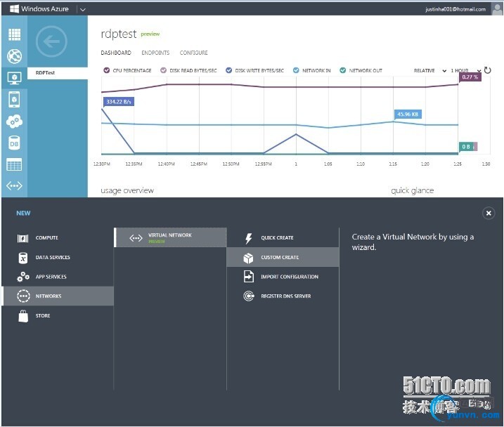The height and width of the screenshot is (427, 504).
Task: Open the RELATIVE display mode dropdown
Action: (429, 71)
